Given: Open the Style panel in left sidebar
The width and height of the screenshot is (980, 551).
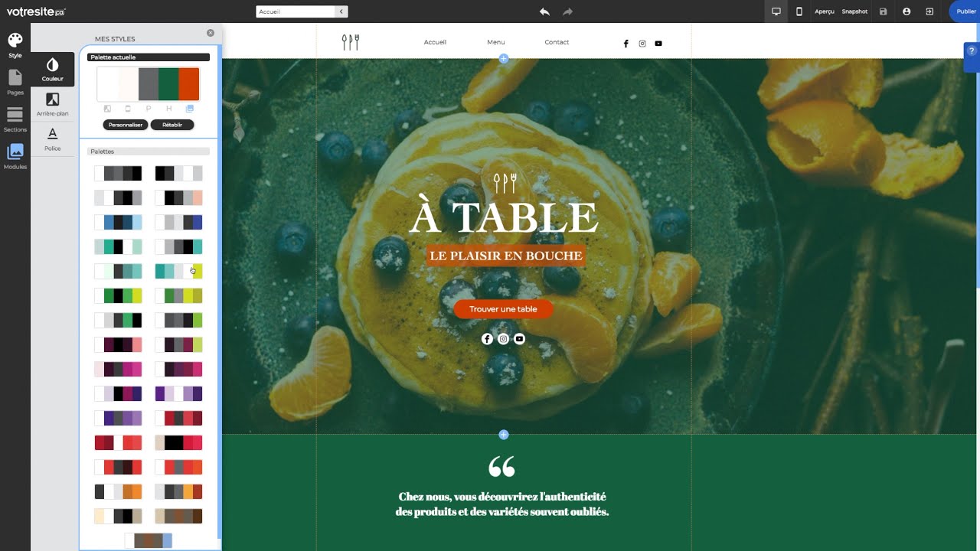Looking at the screenshot, I should [x=15, y=44].
